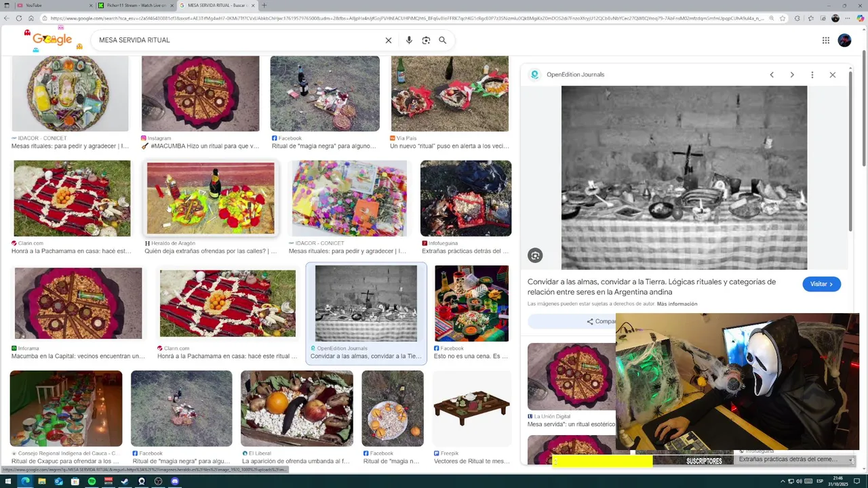
Task: Open the taskbar clock and date
Action: pyautogui.click(x=838, y=481)
